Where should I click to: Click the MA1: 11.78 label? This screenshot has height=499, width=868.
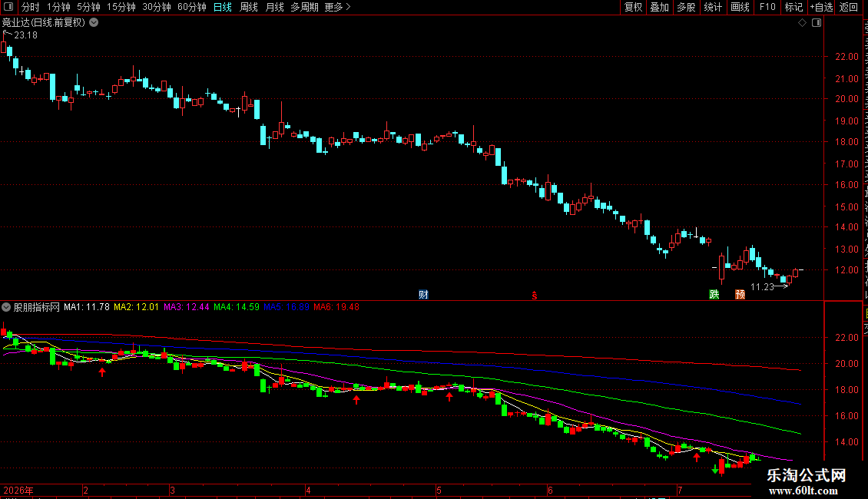coord(86,307)
